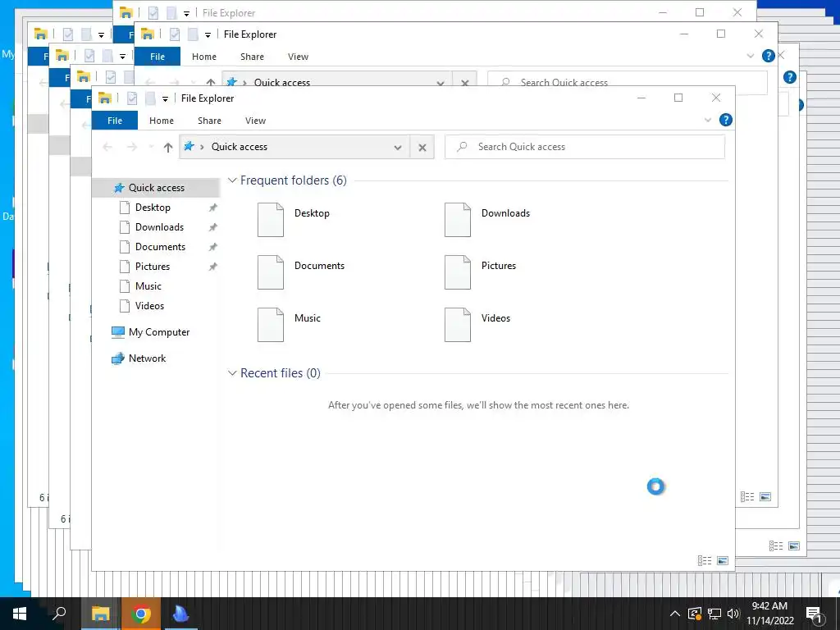The width and height of the screenshot is (840, 630).
Task: Go up one level with the Up arrow
Action: click(167, 148)
